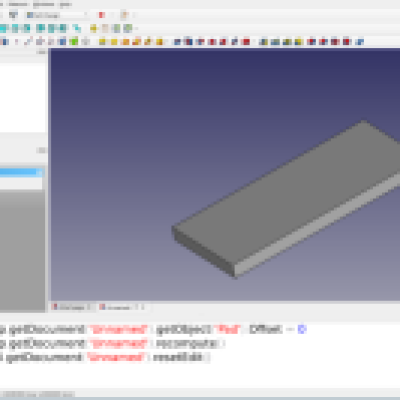Select the yellow Pad tool icon

point(102,42)
